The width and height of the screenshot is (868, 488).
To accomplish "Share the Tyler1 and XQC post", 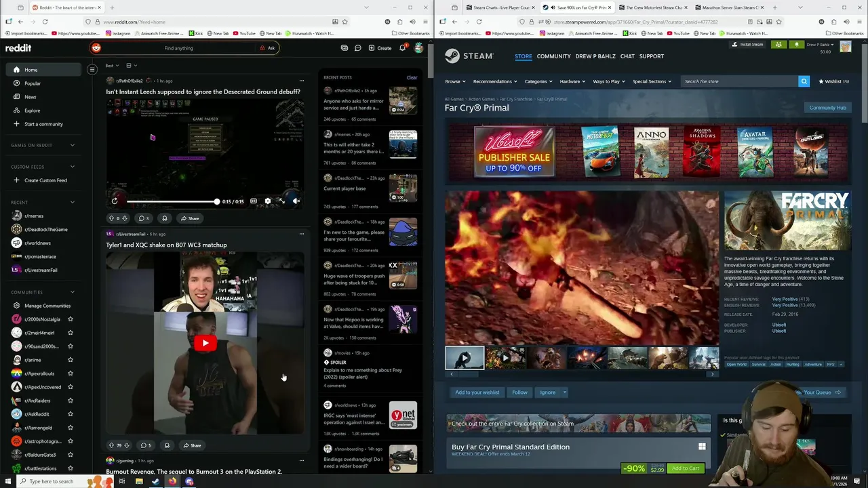I will pos(192,445).
